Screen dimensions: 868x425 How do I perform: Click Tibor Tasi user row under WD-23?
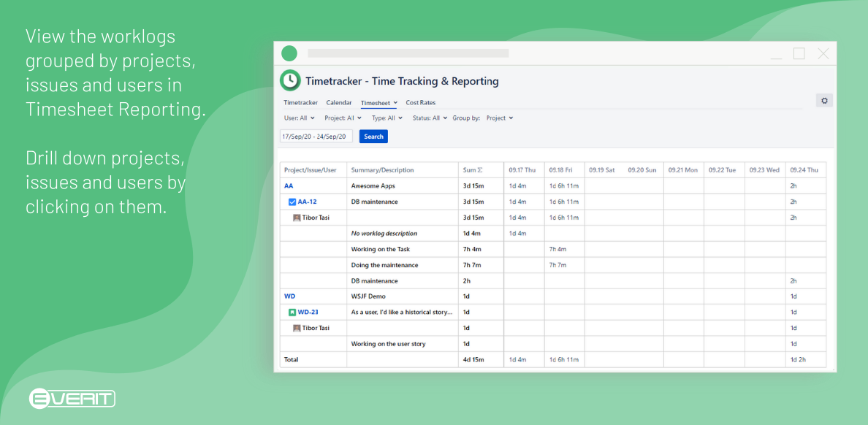coord(316,328)
